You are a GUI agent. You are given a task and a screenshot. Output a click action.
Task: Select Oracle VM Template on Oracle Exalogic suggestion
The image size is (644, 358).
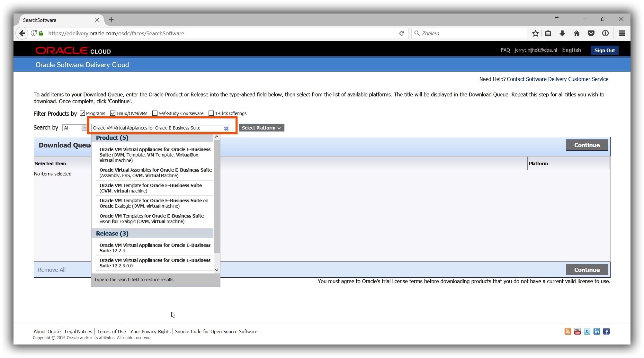(155, 203)
